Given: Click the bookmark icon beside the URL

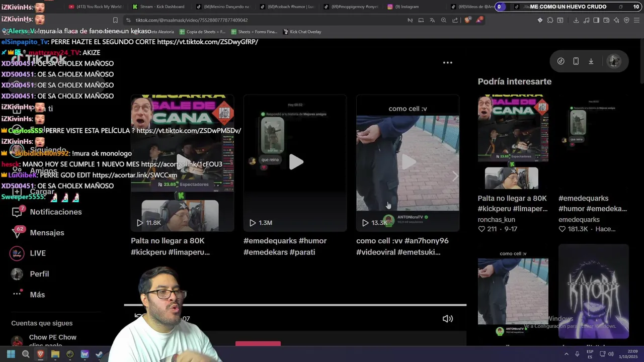Looking at the screenshot, I should [x=115, y=20].
